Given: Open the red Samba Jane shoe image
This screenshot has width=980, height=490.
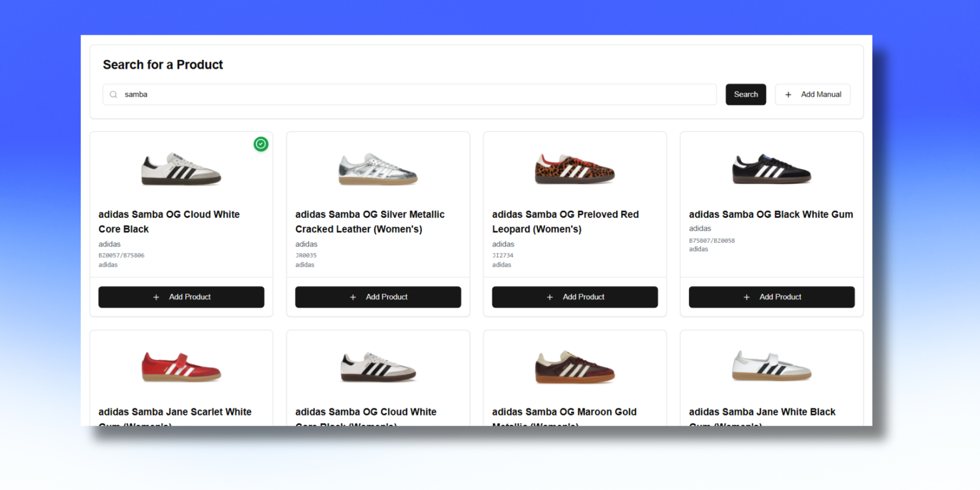Looking at the screenshot, I should (x=181, y=367).
